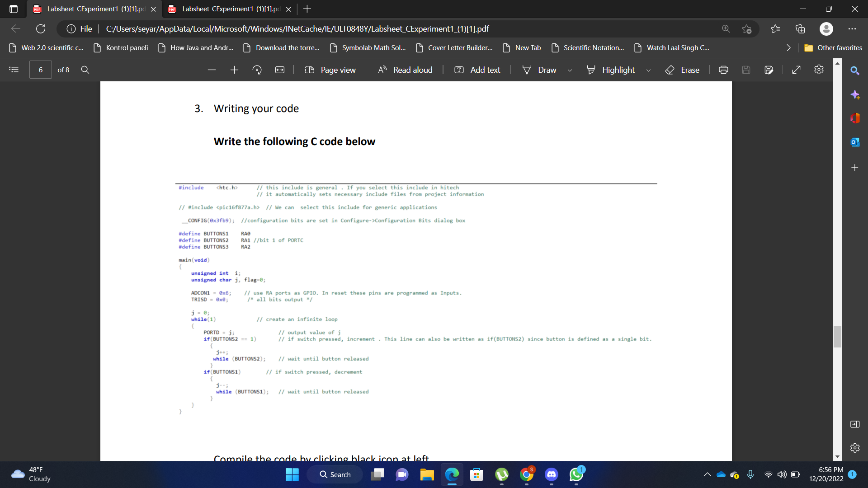The width and height of the screenshot is (868, 488).
Task: Show hidden favorites with the overflow chevron
Action: click(788, 47)
